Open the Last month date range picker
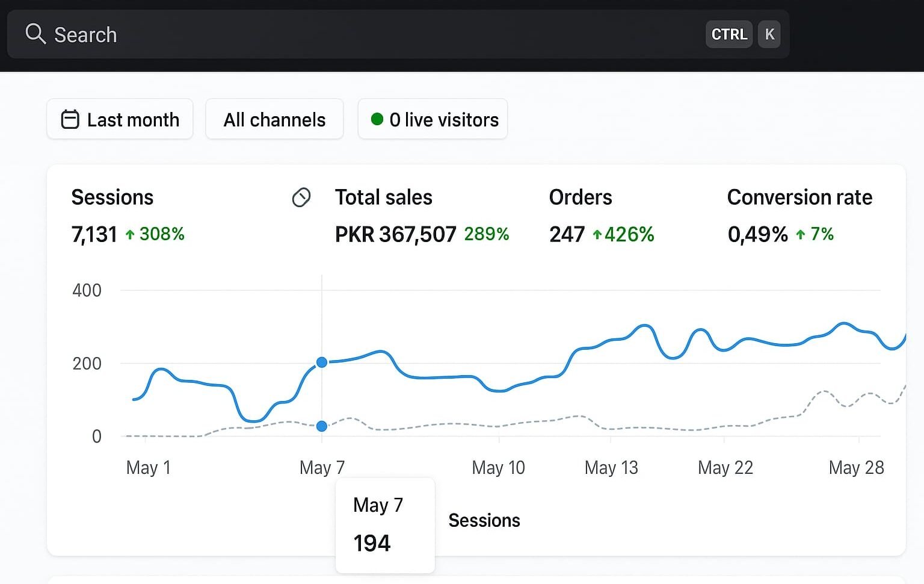 [x=120, y=119]
